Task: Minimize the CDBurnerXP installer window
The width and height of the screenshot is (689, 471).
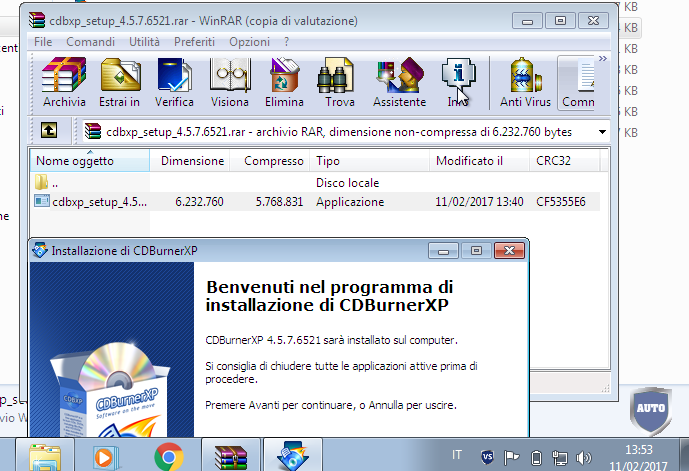Action: [x=443, y=251]
